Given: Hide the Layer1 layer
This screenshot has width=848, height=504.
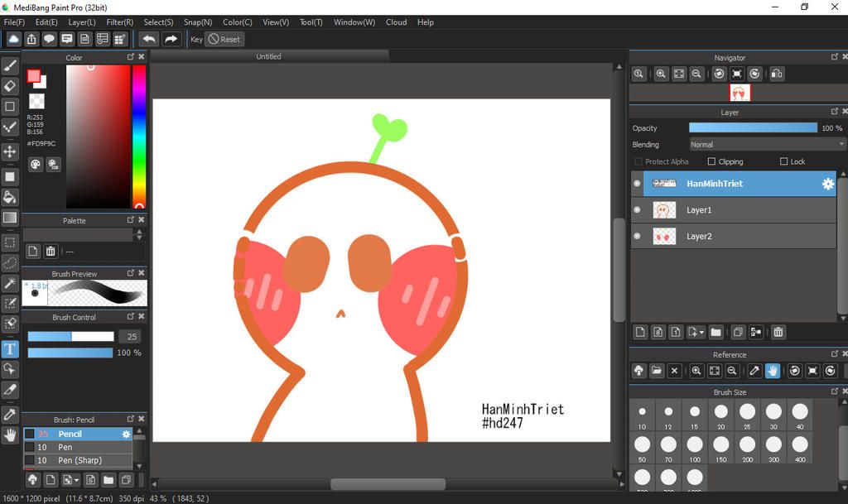Looking at the screenshot, I should (637, 209).
